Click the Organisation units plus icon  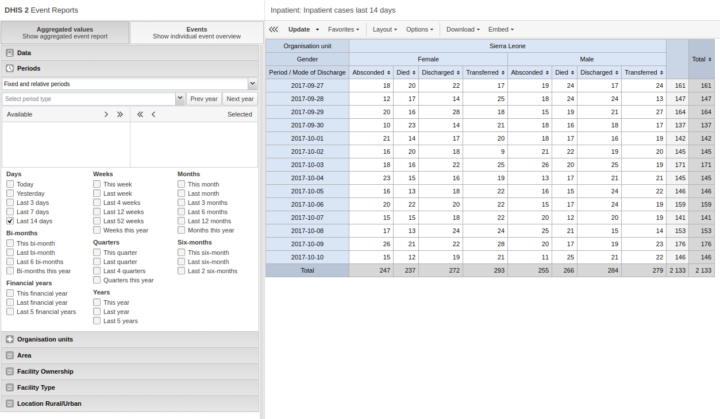(10, 340)
